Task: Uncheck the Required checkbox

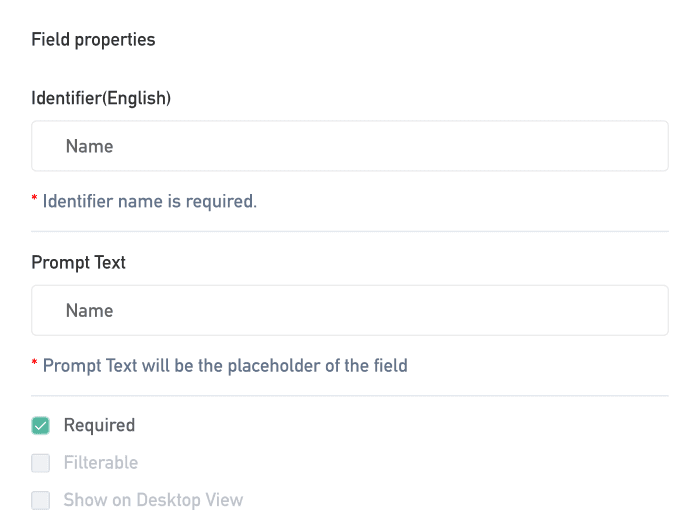Action: (41, 426)
